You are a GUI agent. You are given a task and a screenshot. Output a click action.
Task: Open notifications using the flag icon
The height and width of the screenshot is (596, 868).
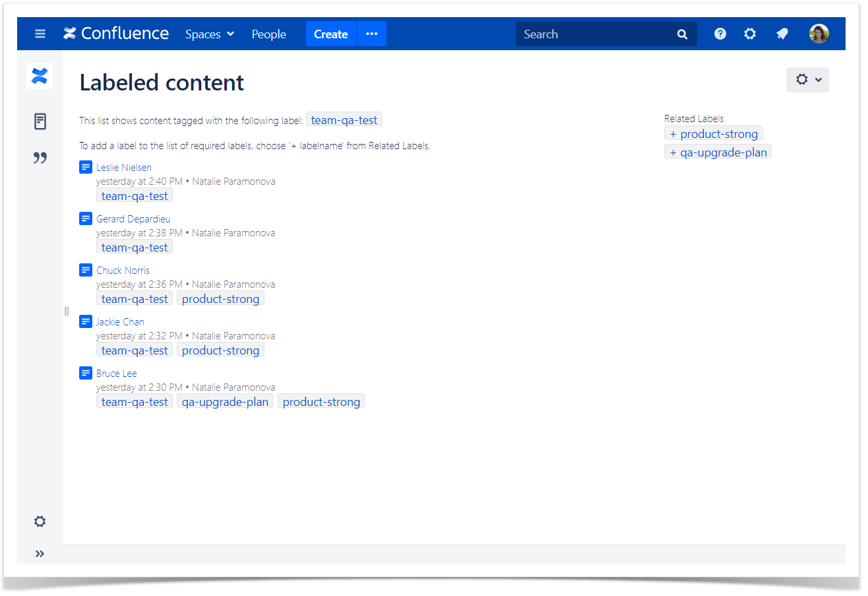tap(782, 33)
